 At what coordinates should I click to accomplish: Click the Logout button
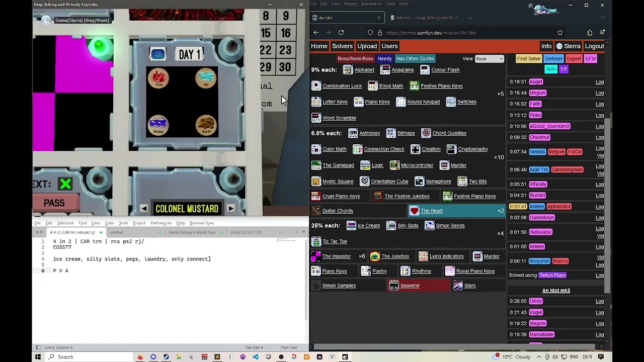coord(594,46)
